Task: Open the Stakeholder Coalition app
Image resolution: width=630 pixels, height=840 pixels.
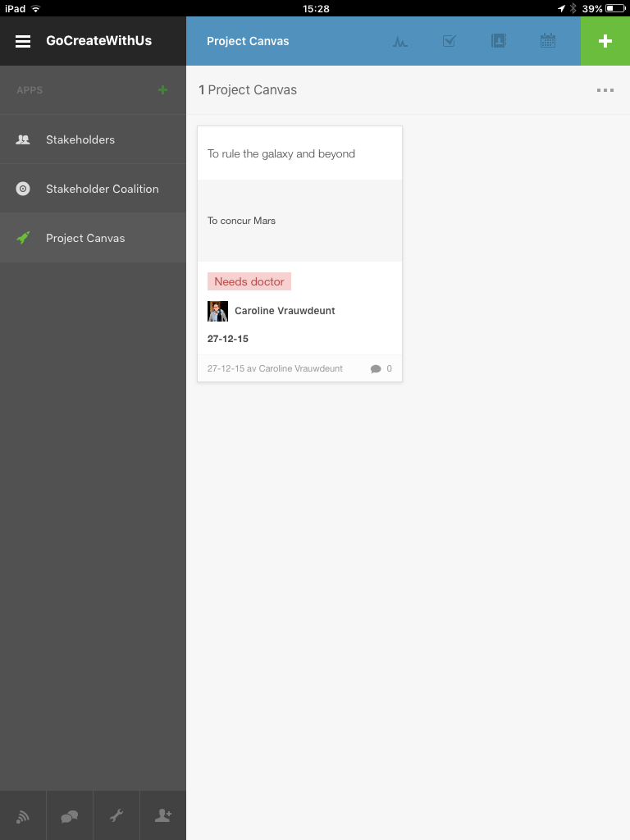Action: (x=93, y=189)
